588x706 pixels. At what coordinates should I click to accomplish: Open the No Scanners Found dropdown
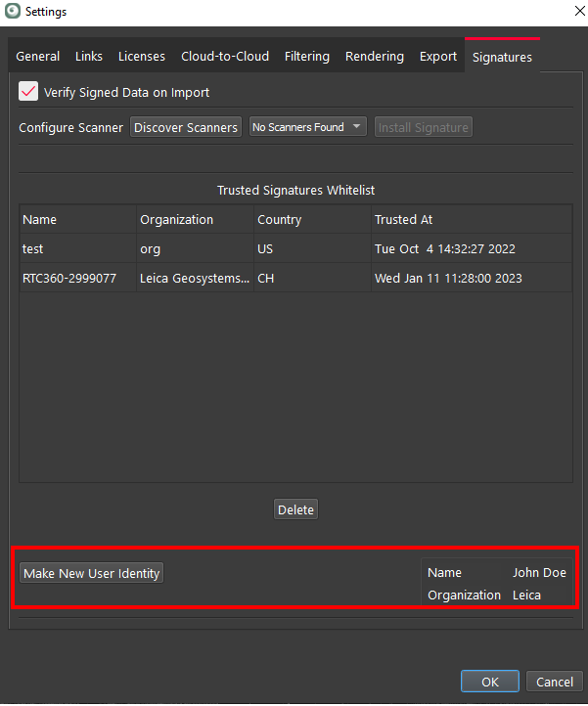point(307,127)
